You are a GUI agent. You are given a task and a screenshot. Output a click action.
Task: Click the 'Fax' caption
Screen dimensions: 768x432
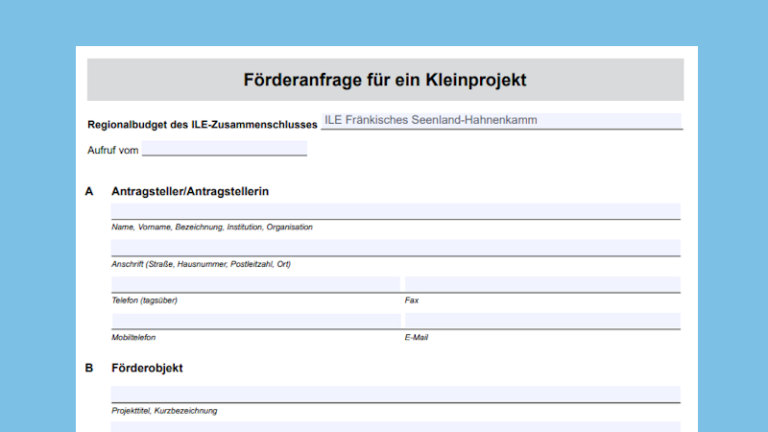[x=411, y=300]
